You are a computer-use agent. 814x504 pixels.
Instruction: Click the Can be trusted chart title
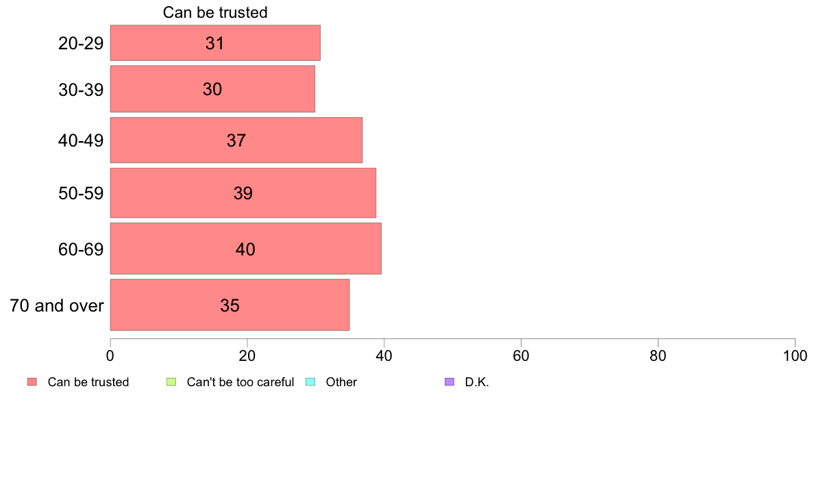215,12
